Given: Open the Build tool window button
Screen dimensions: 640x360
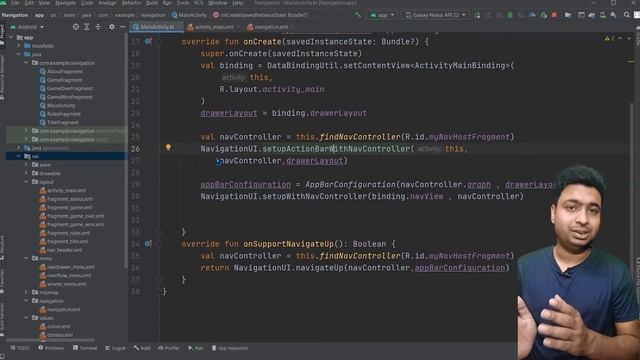Looking at the screenshot, I should click(142, 348).
